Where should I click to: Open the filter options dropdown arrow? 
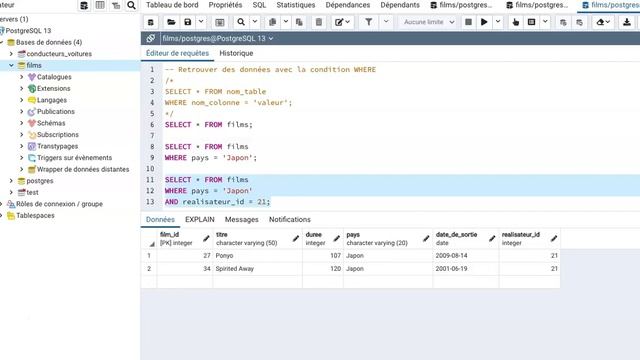tap(386, 22)
